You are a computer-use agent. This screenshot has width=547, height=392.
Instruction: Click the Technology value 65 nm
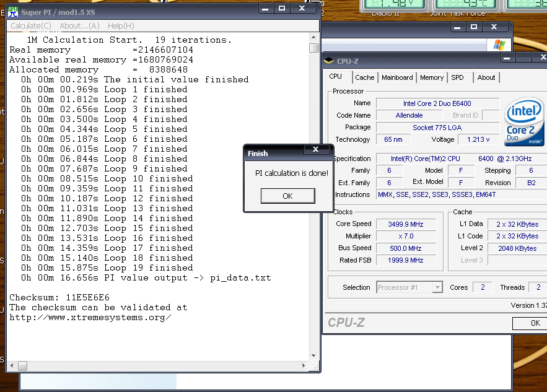pos(393,139)
